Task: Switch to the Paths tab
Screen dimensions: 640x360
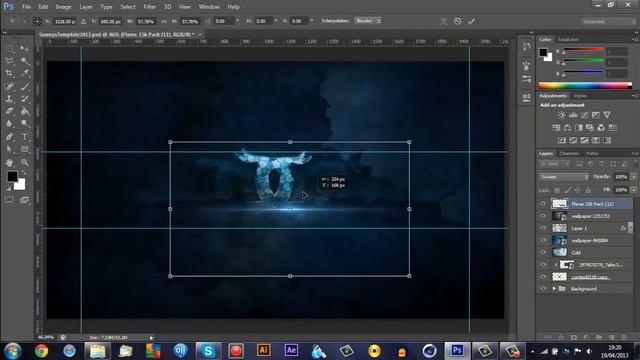Action: tap(592, 153)
